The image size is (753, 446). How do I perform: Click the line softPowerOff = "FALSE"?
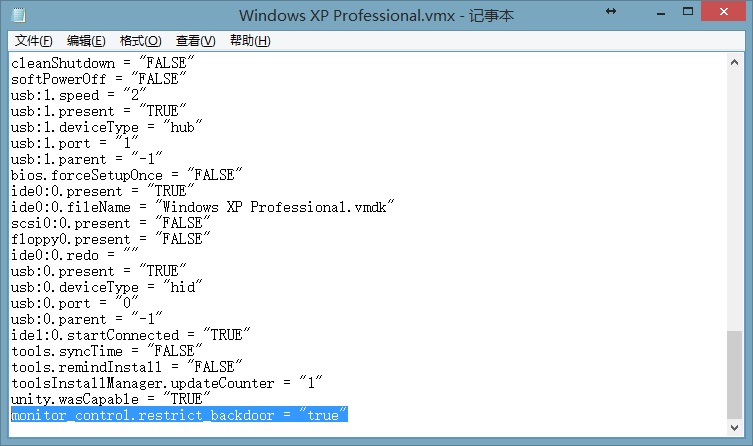tap(98, 79)
